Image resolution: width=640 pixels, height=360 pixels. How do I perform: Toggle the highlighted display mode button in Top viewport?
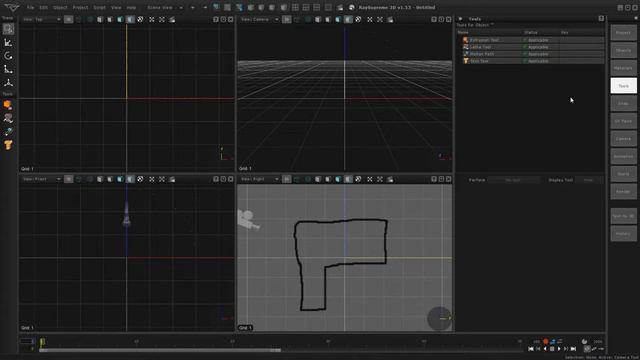coord(130,19)
